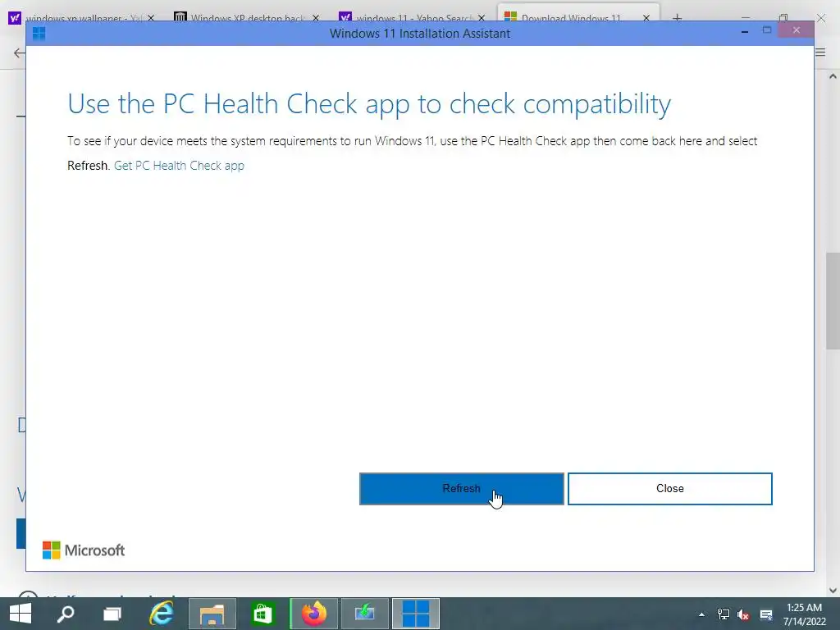
Task: Open the clock showing 1:25 AM
Action: (x=804, y=614)
